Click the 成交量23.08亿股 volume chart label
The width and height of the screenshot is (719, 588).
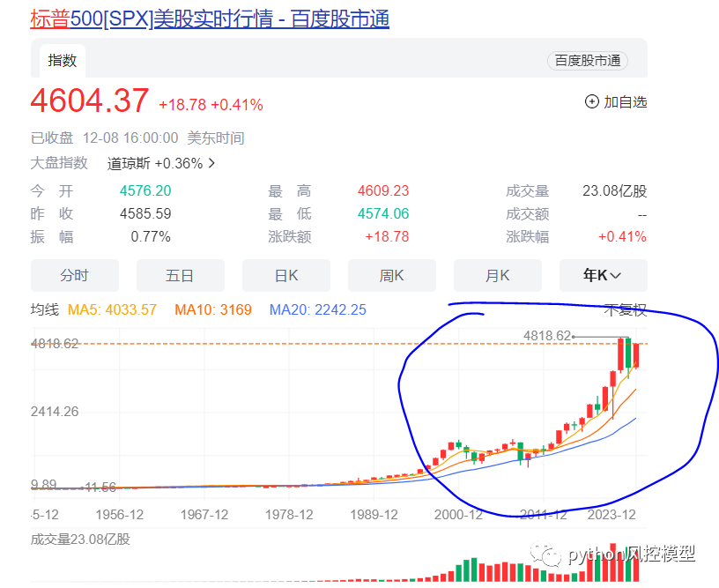pos(80,539)
